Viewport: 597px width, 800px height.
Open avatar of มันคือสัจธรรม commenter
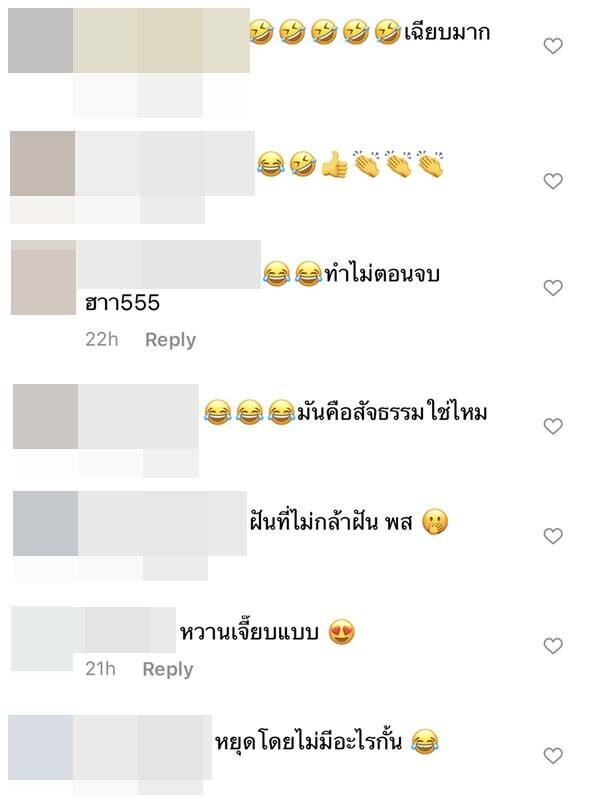[45, 417]
